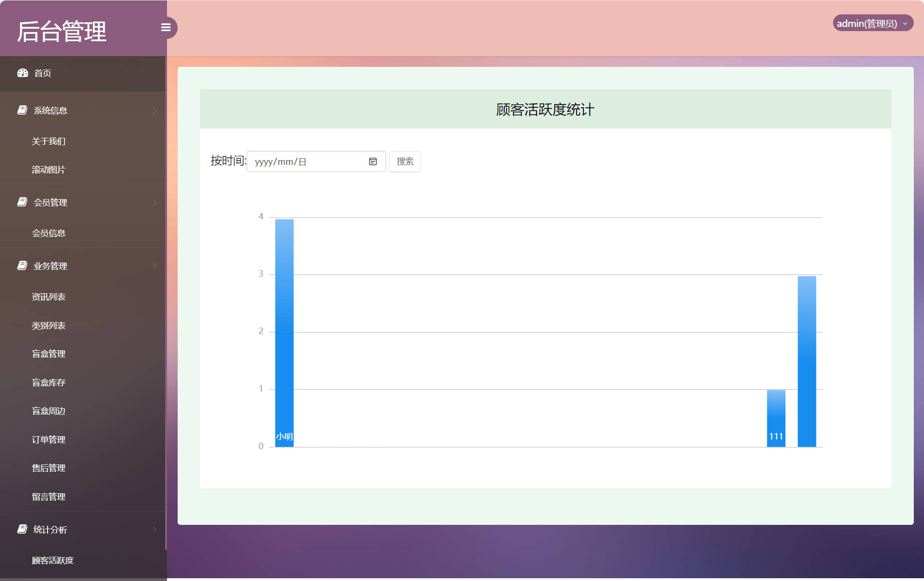This screenshot has width=924, height=581.
Task: Open the 留言管理 page
Action: tap(48, 496)
